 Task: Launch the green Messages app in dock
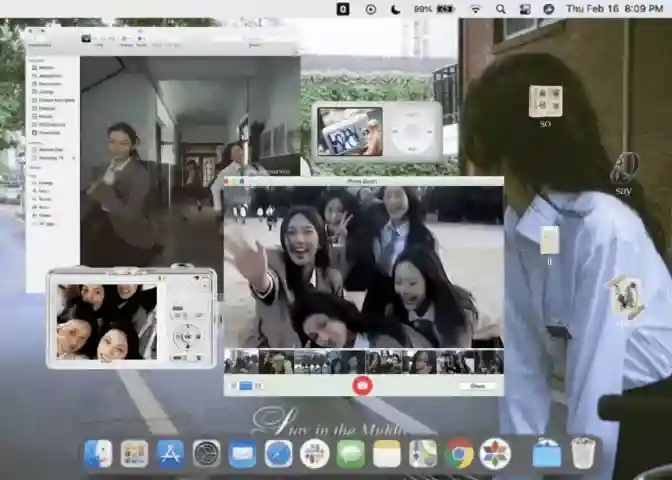pos(351,453)
